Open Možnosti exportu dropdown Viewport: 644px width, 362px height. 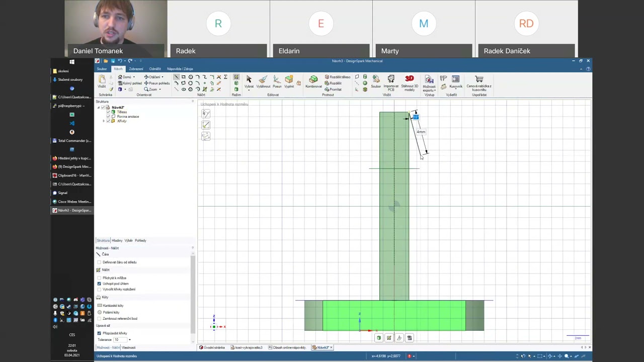[429, 87]
